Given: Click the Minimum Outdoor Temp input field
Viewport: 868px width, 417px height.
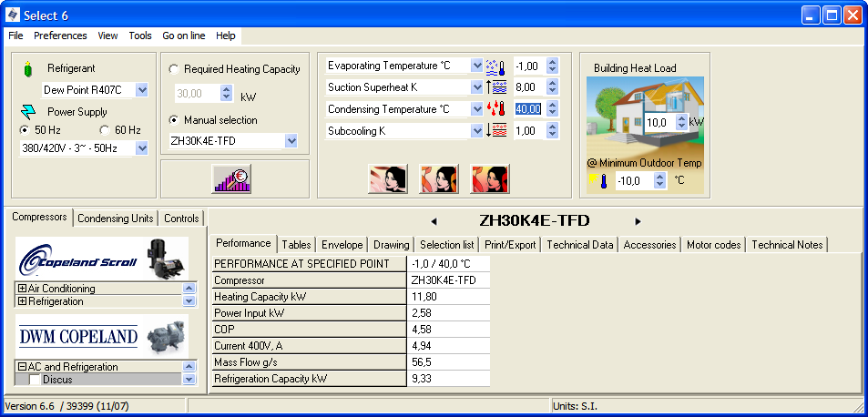Looking at the screenshot, I should coord(636,180).
